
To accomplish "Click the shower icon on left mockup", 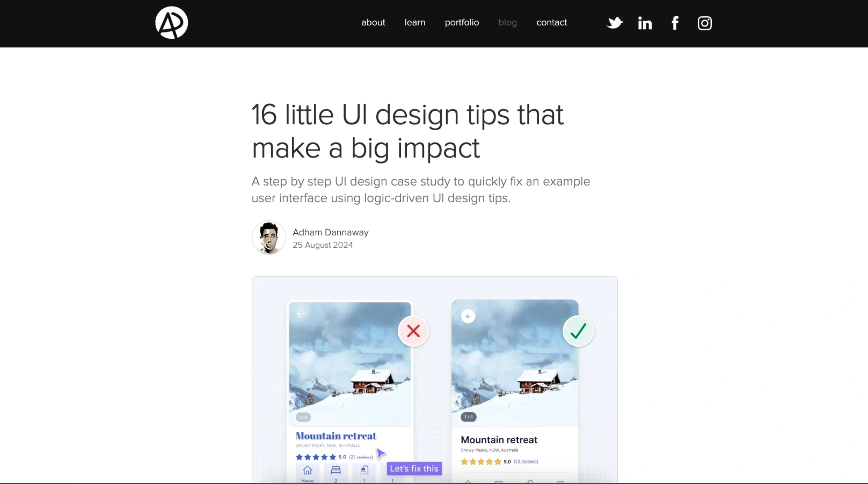I will pyautogui.click(x=364, y=470).
